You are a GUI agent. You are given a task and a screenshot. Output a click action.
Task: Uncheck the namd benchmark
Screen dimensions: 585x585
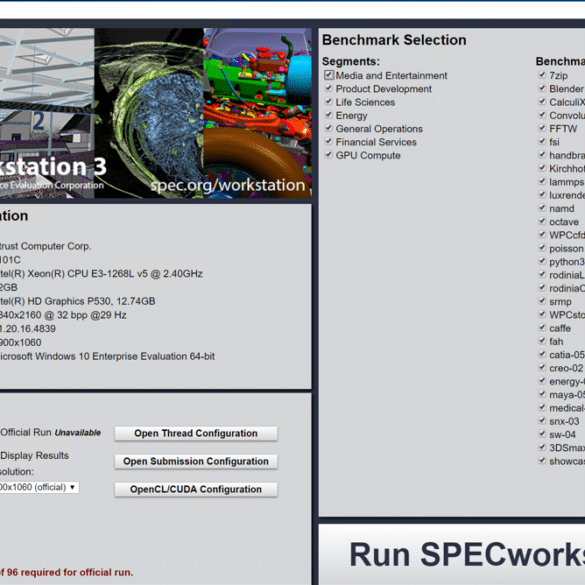coord(542,208)
